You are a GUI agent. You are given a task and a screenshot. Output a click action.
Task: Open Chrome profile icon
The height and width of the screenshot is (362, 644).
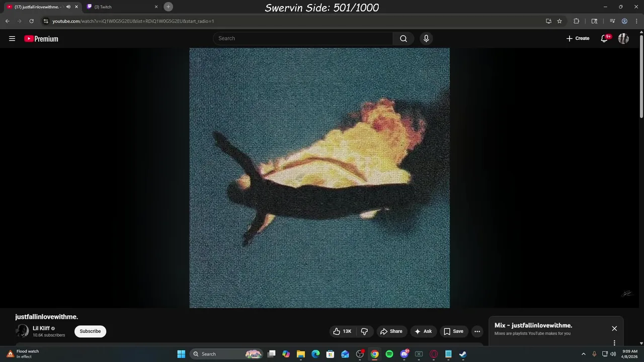[624, 21]
